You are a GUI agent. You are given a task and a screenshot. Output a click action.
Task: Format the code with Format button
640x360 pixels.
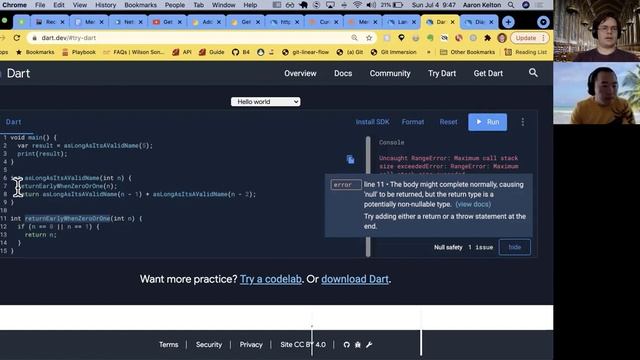pos(413,122)
